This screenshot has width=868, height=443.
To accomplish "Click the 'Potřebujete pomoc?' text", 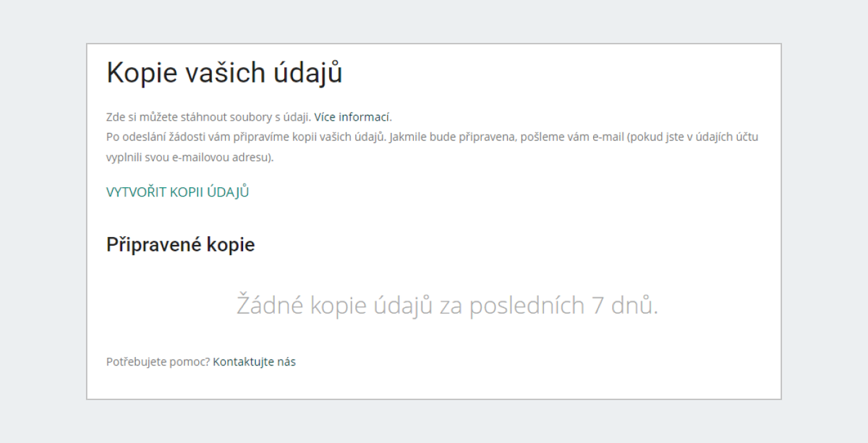I will pos(158,362).
